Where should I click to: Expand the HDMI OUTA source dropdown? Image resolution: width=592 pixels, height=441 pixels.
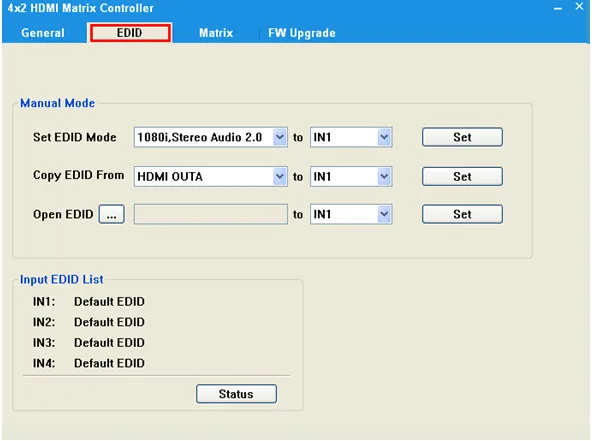(211, 176)
